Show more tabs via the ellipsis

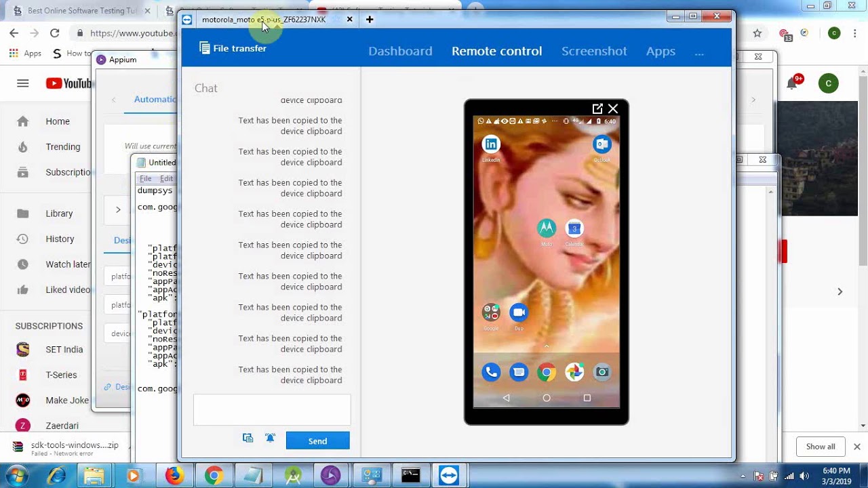(x=699, y=52)
